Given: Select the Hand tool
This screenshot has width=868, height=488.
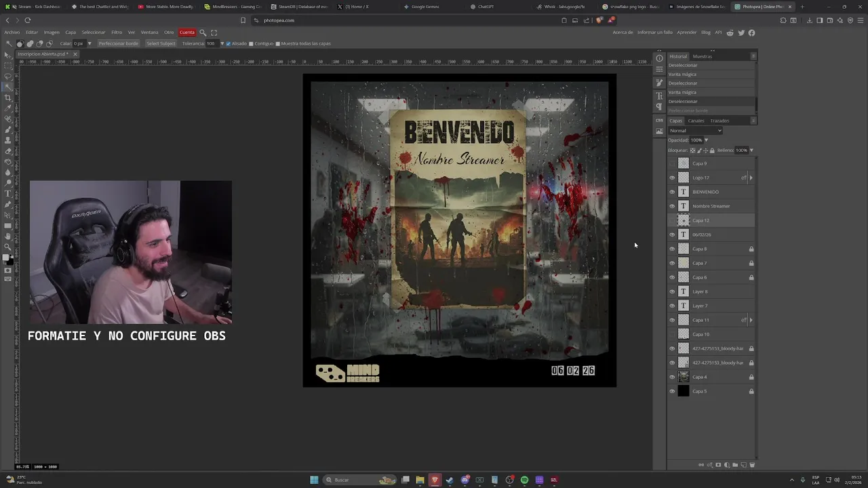Looking at the screenshot, I should click(8, 236).
